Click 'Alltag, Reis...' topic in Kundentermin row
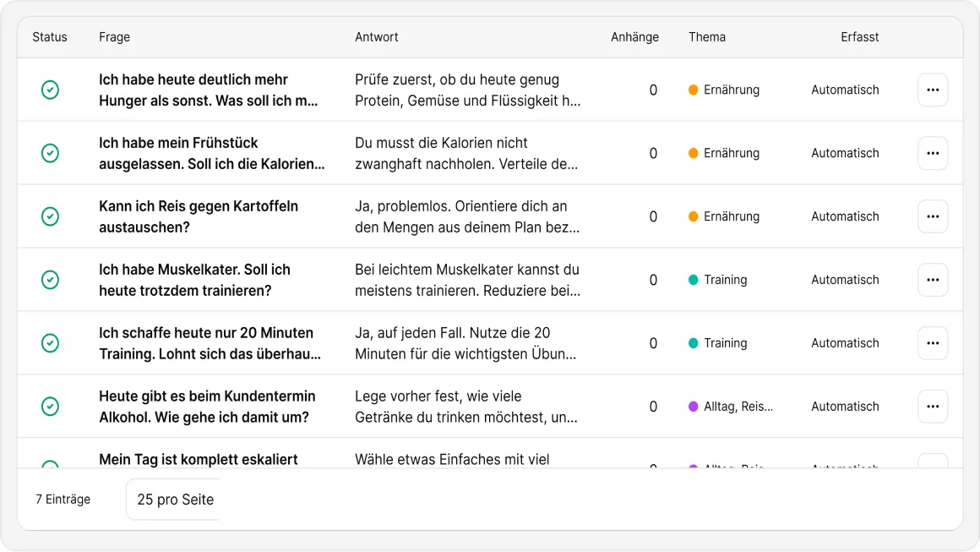This screenshot has height=552, width=980. (x=738, y=407)
